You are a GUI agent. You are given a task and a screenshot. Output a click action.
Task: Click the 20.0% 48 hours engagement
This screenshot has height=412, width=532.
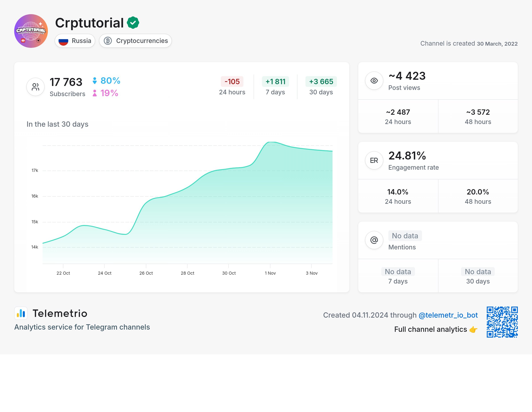pos(478,192)
